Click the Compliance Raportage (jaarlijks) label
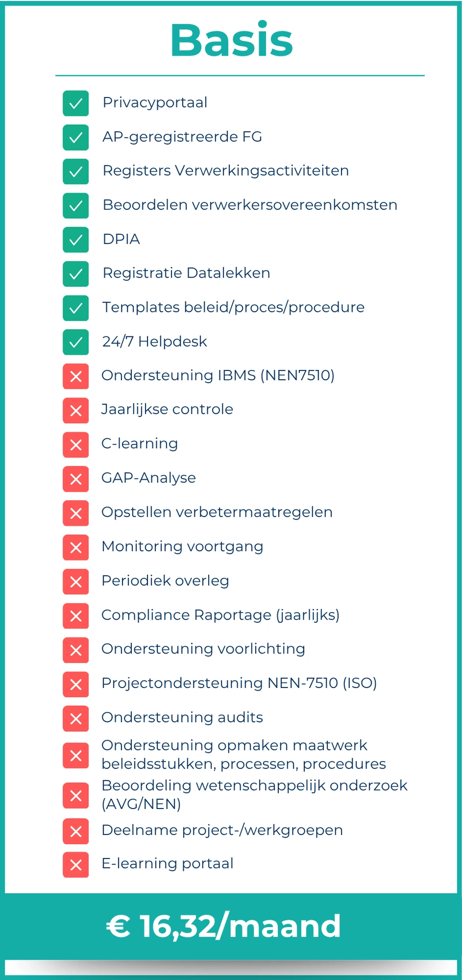Screen dimensions: 462x980 (221, 615)
